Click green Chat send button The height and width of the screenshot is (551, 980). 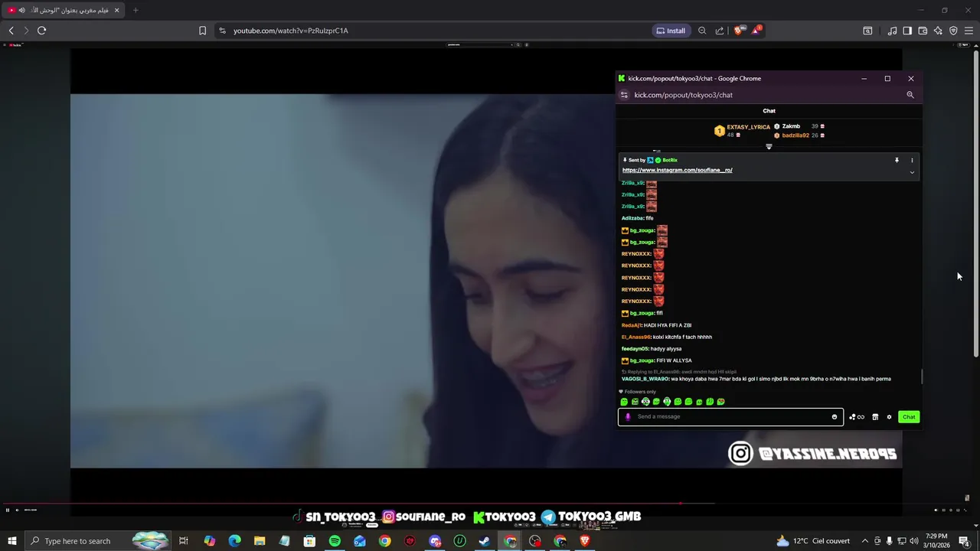tap(909, 417)
